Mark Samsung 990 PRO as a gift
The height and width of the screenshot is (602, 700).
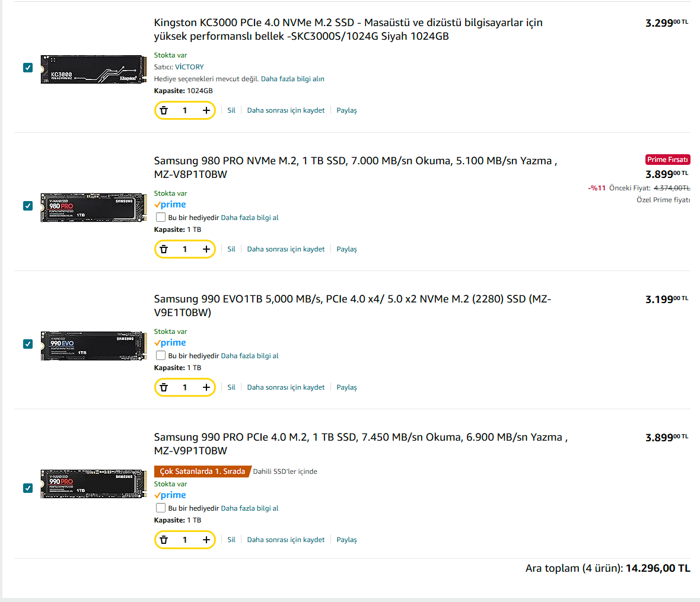160,508
